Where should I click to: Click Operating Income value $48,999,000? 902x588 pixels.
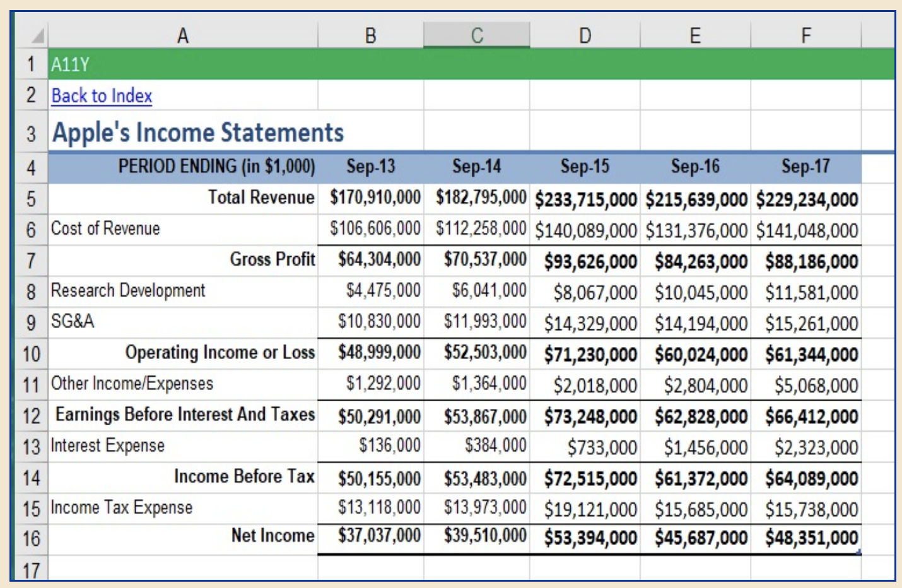[x=371, y=353]
